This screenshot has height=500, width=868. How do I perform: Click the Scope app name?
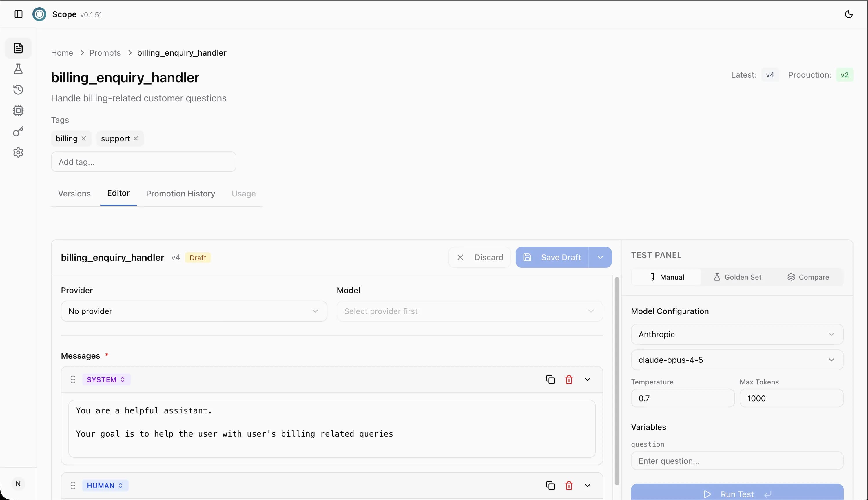pyautogui.click(x=64, y=14)
